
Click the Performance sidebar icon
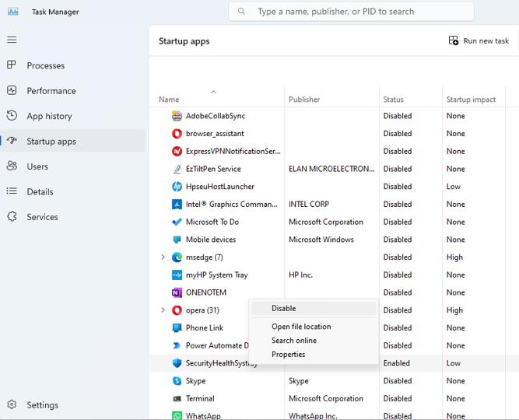(x=12, y=90)
